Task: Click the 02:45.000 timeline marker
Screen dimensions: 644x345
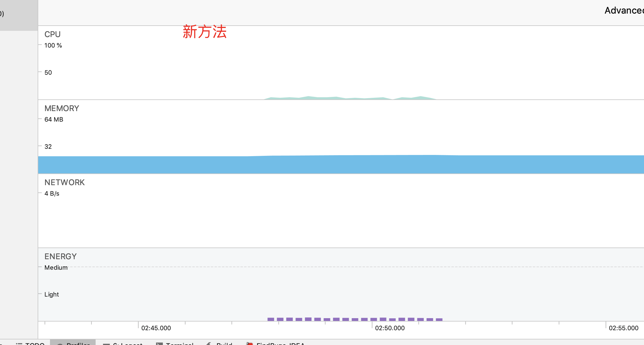Action: (x=156, y=328)
